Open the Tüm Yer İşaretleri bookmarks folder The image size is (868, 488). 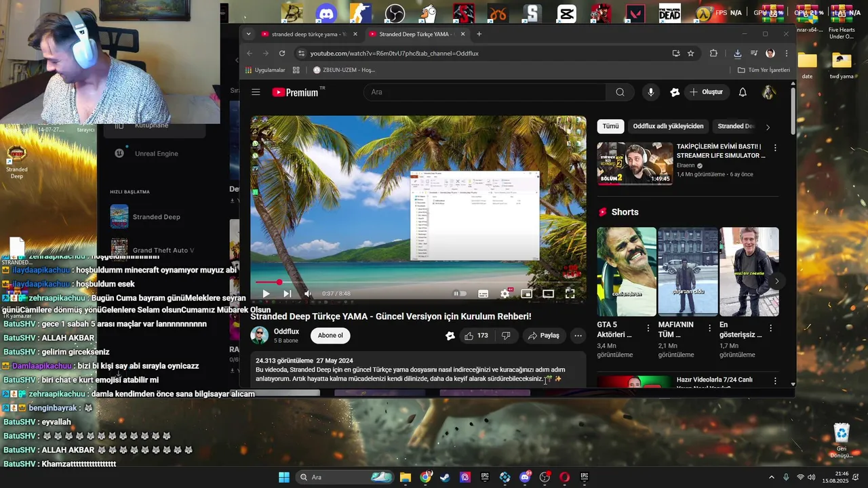pyautogui.click(x=764, y=70)
